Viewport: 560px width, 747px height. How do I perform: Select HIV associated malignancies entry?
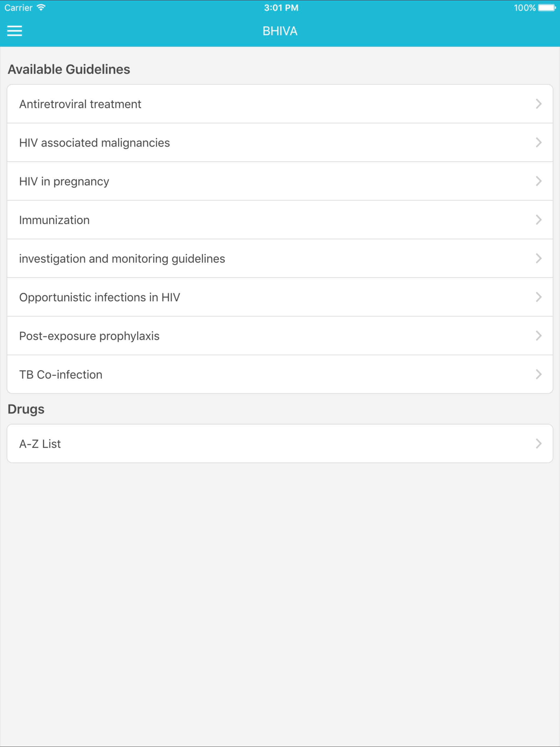(x=280, y=142)
